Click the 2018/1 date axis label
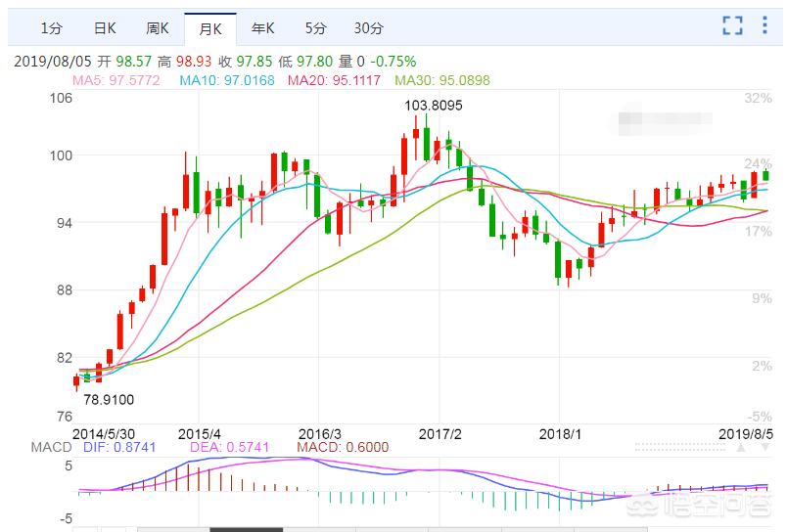This screenshot has height=532, width=787. pyautogui.click(x=560, y=434)
